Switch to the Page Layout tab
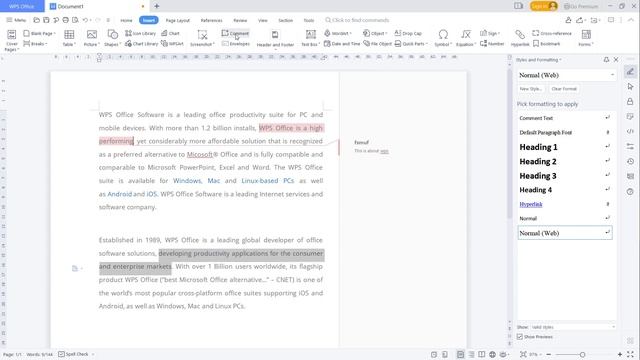Screen dimensions: 640x360 [x=178, y=20]
